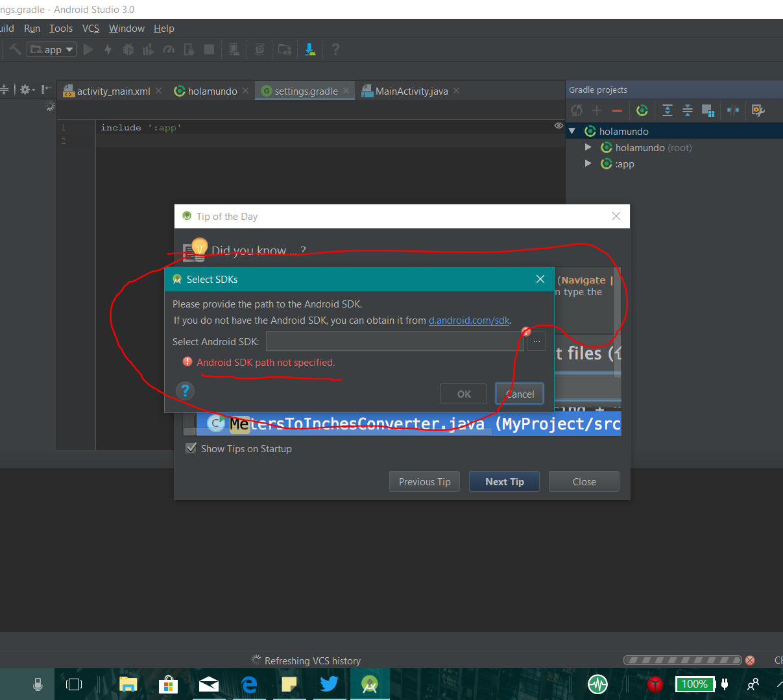
Task: Open File Explorer from the taskbar
Action: pyautogui.click(x=128, y=684)
